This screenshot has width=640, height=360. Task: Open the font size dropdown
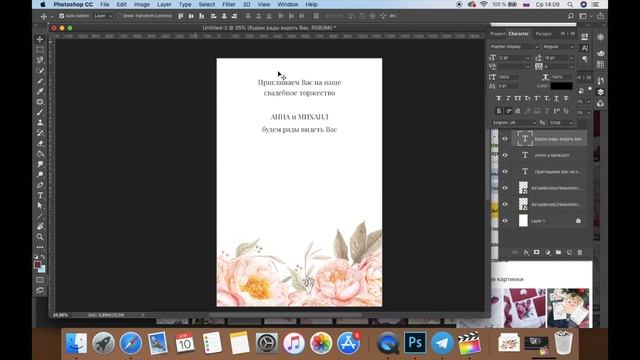coord(513,58)
